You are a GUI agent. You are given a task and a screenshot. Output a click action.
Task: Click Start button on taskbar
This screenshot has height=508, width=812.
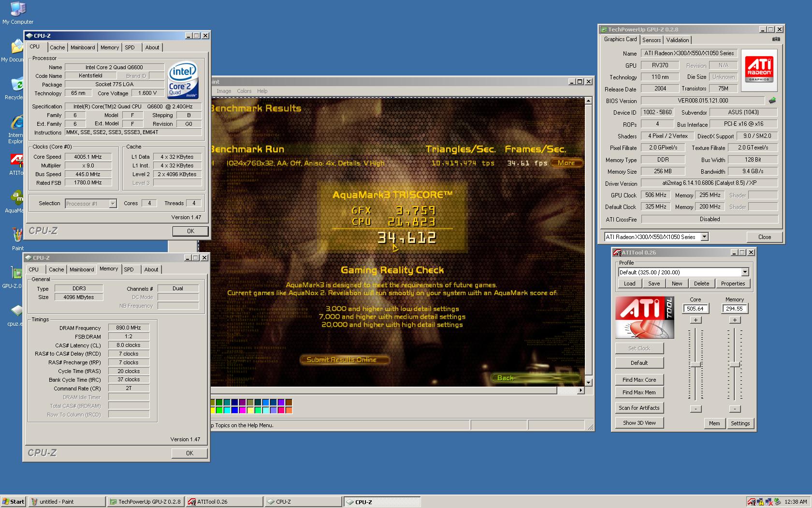tap(14, 502)
